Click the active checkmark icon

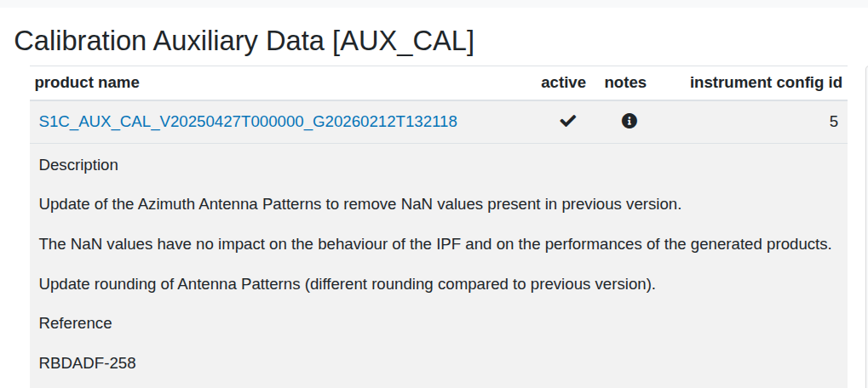(568, 122)
